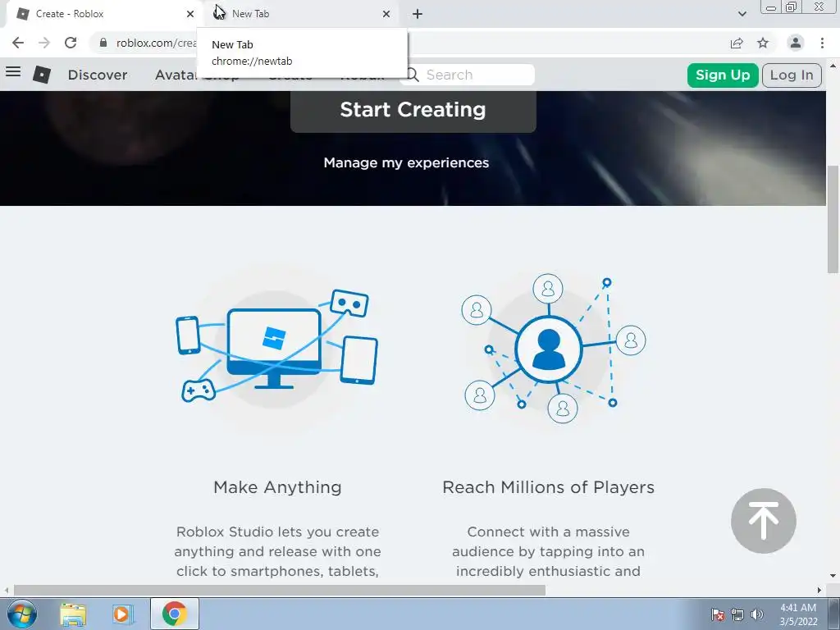840x630 pixels.
Task: Click the horizontal scrollbar left arrow
Action: point(7,590)
